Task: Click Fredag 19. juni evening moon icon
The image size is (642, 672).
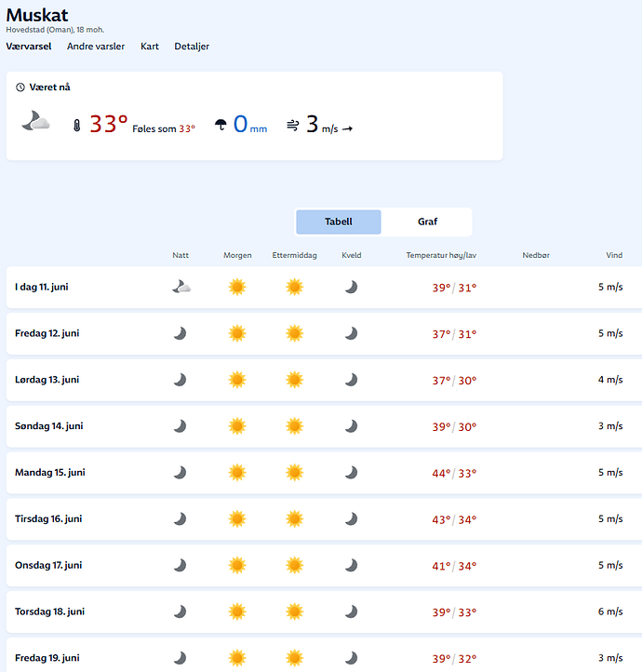Action: click(x=351, y=658)
